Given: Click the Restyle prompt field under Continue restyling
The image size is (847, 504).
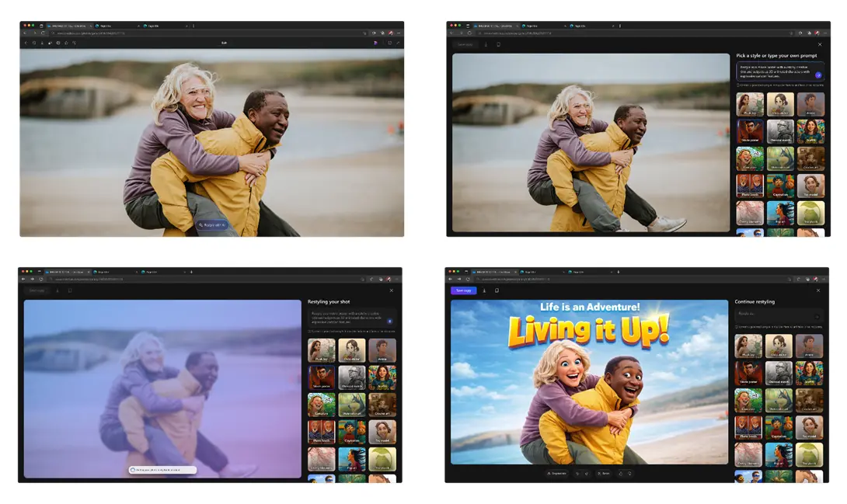Looking at the screenshot, I should (x=773, y=315).
